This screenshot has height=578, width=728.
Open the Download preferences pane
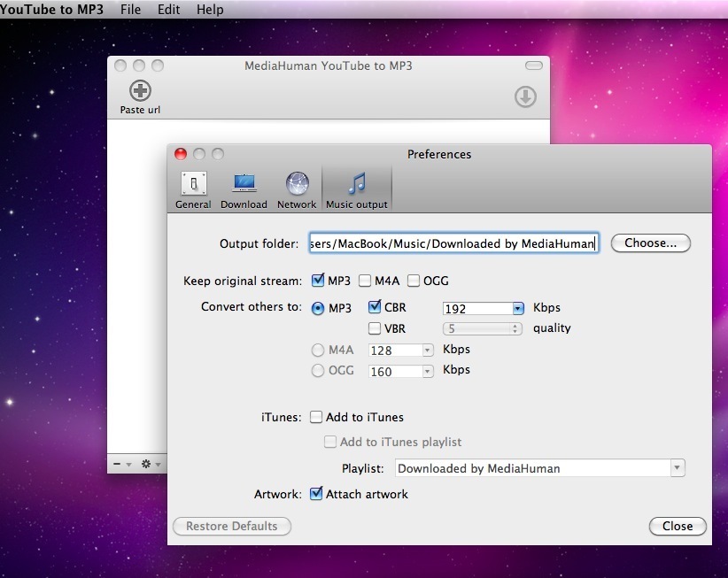click(x=244, y=184)
